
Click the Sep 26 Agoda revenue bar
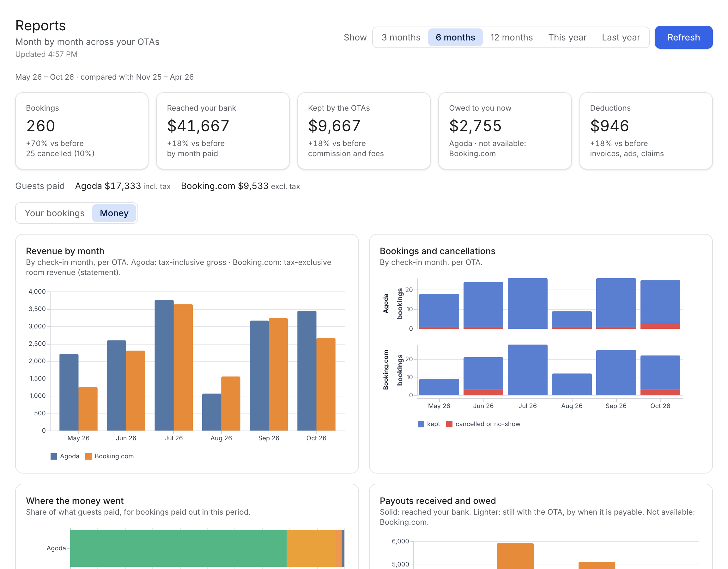point(259,376)
